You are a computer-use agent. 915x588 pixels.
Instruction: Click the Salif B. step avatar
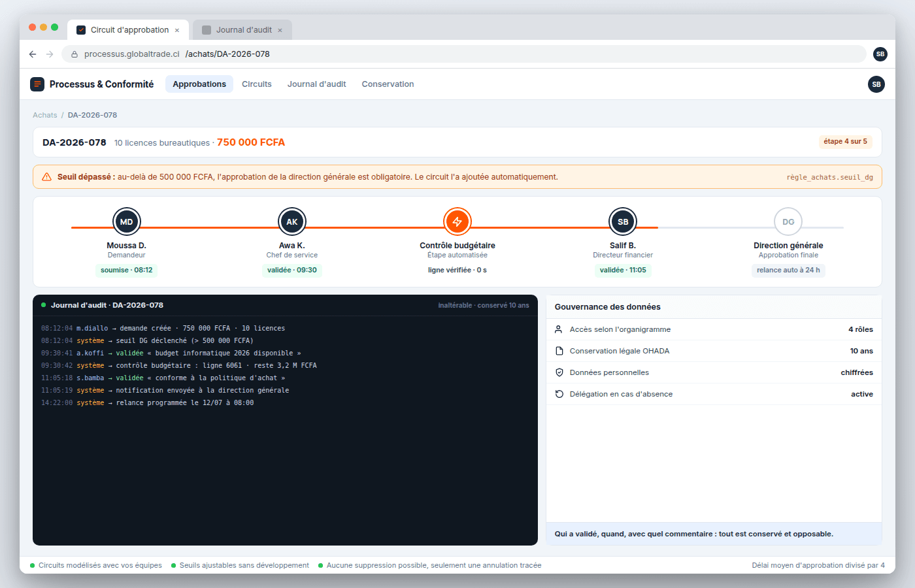pyautogui.click(x=623, y=221)
